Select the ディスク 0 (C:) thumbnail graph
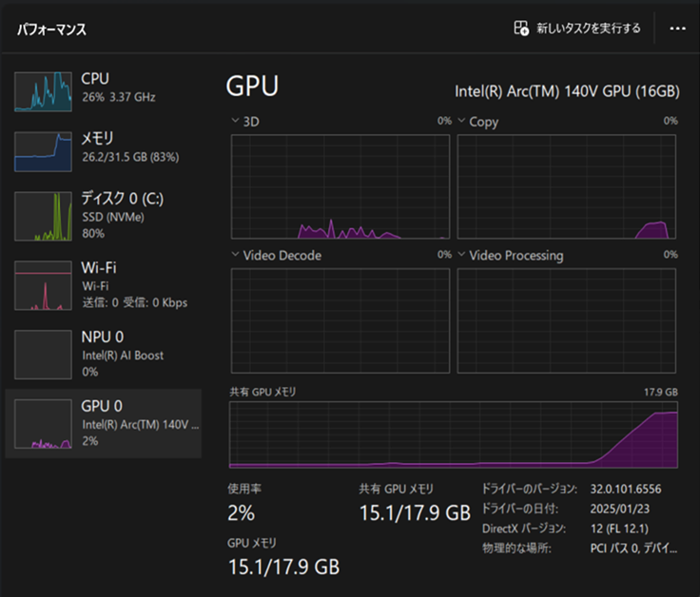Image resolution: width=700 pixels, height=597 pixels. (43, 217)
